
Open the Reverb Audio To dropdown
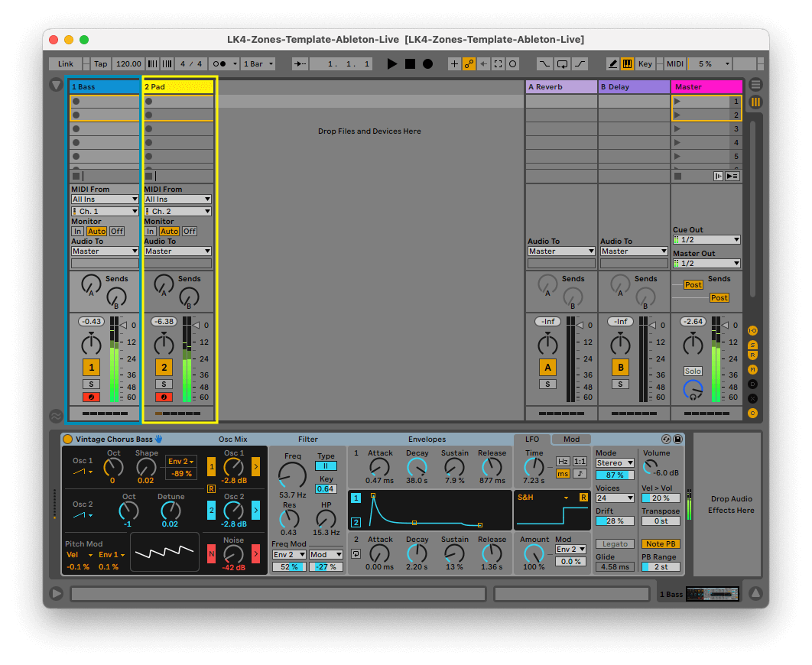pyautogui.click(x=561, y=251)
